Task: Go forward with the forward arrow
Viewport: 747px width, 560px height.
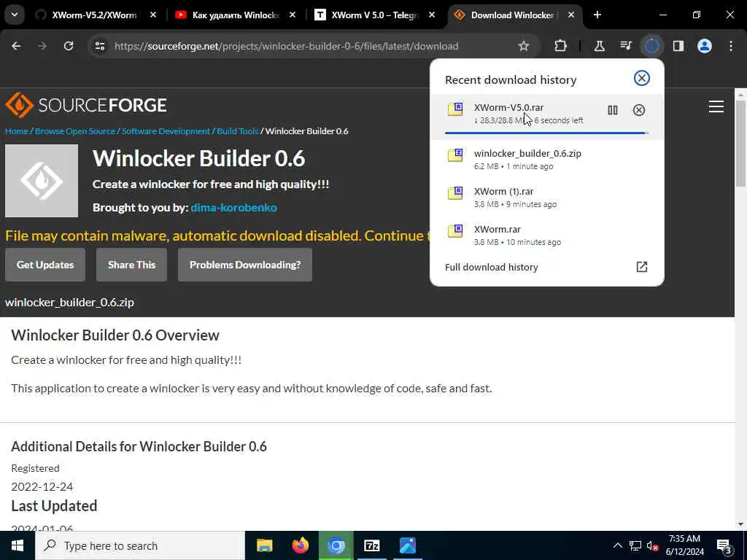Action: pyautogui.click(x=42, y=46)
